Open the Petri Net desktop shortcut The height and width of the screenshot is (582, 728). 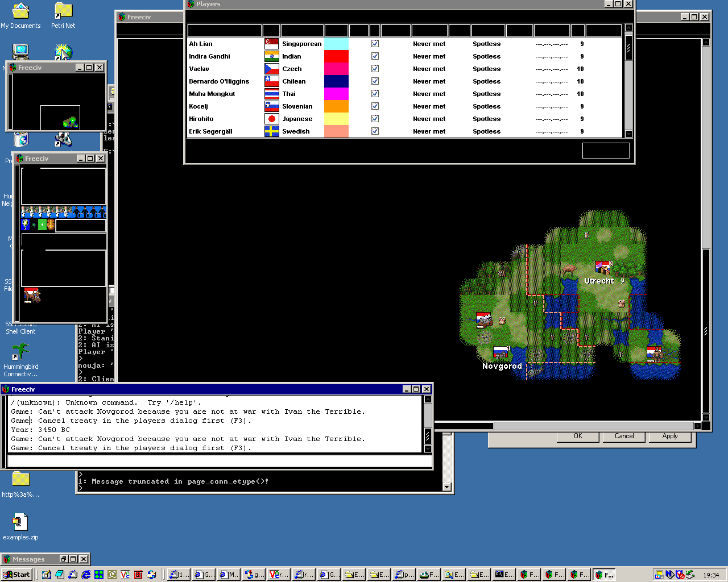click(63, 16)
